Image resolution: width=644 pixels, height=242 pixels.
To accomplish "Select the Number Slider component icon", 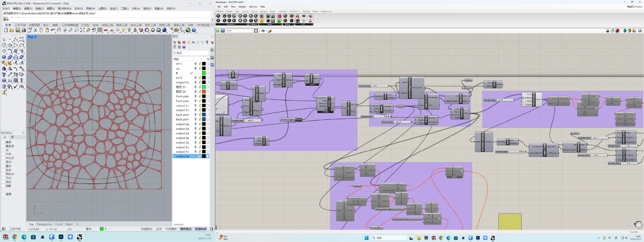I will [x=262, y=16].
